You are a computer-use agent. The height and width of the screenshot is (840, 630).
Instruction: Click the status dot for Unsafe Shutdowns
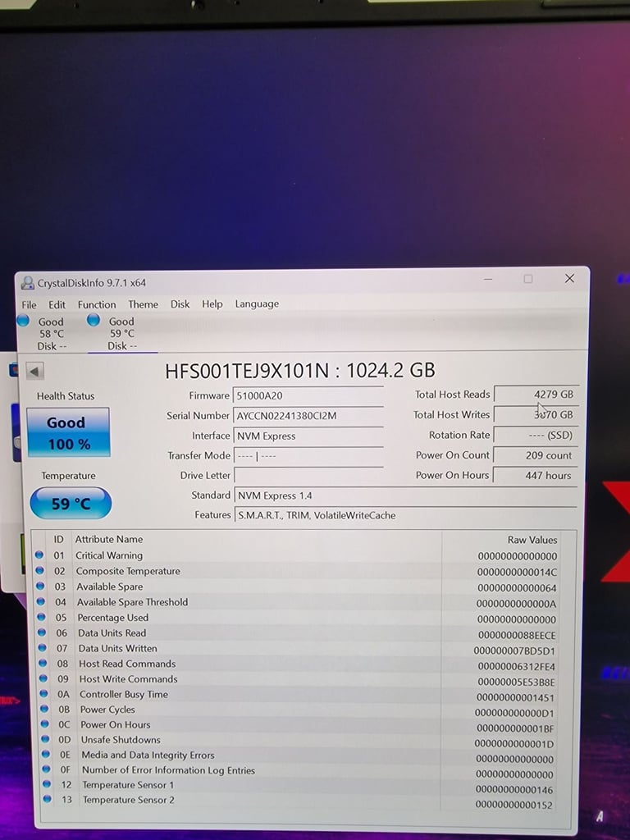pyautogui.click(x=46, y=739)
